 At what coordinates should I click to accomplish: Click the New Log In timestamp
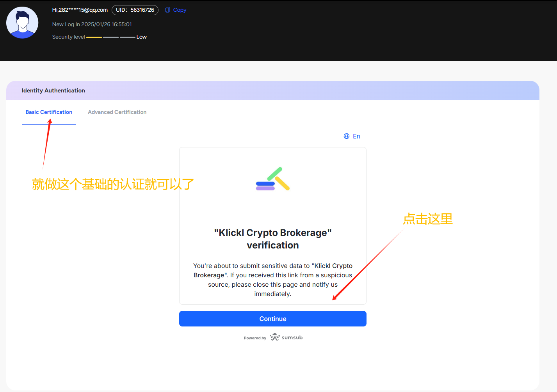click(x=92, y=24)
